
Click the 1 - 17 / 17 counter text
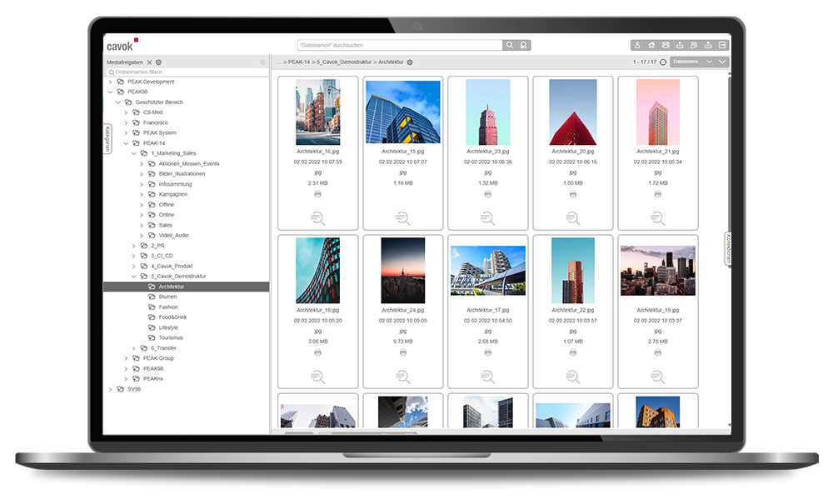point(645,62)
